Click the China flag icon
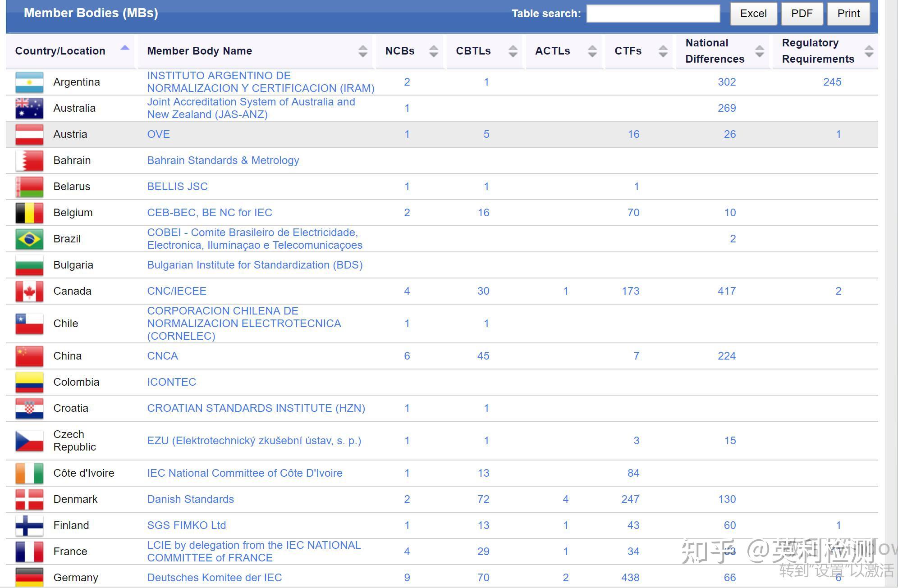Screen dimensions: 898x588 coord(29,356)
